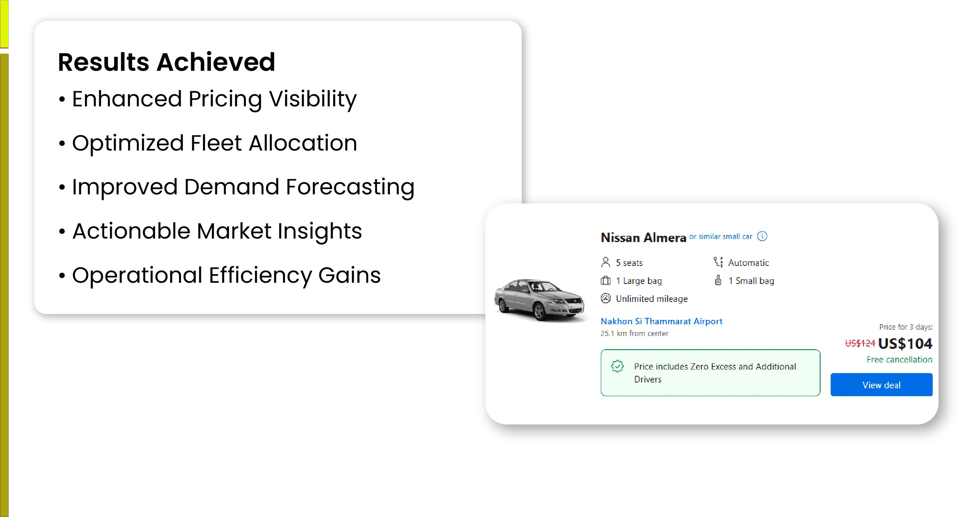Viewport: 980px width, 517px height.
Task: Click the info icon beside Nissan Almera
Action: point(762,236)
